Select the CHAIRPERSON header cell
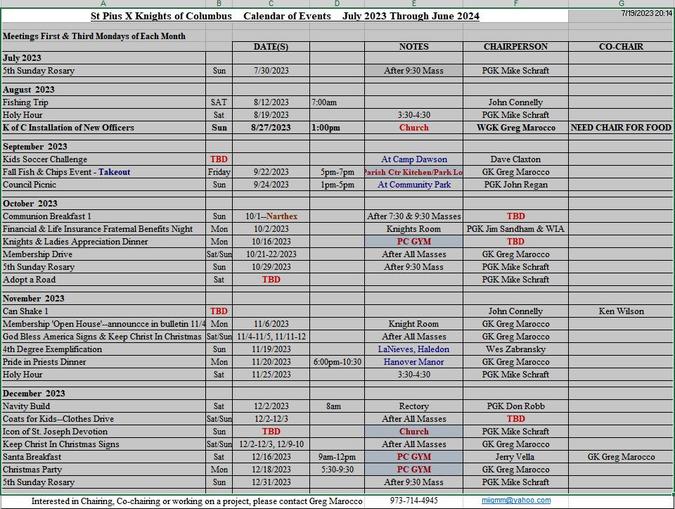The width and height of the screenshot is (675, 509). pos(515,47)
